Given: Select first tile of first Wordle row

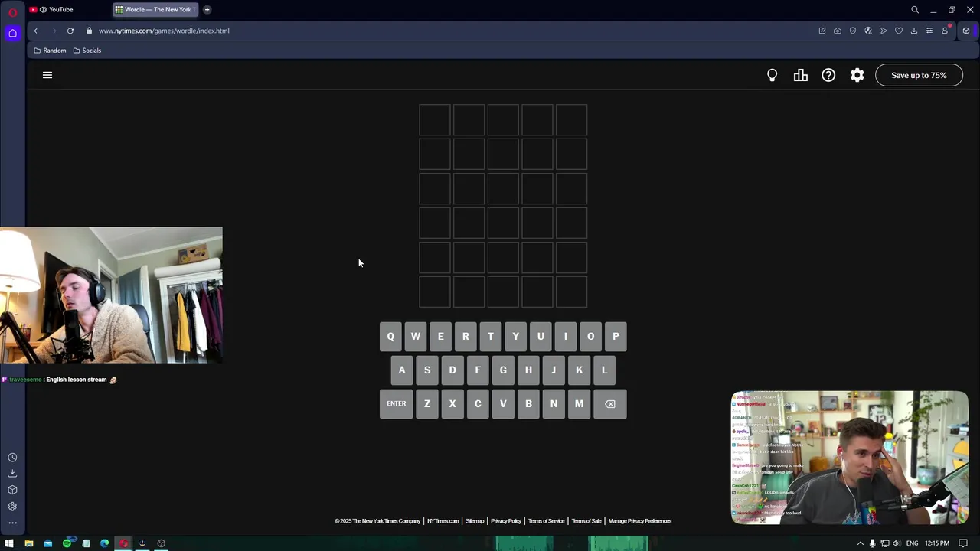Looking at the screenshot, I should pyautogui.click(x=435, y=120).
